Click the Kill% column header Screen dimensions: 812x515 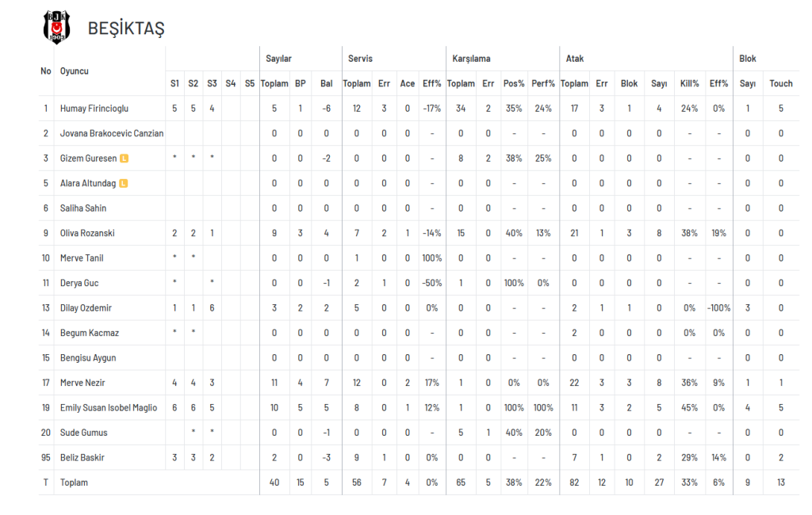(689, 83)
